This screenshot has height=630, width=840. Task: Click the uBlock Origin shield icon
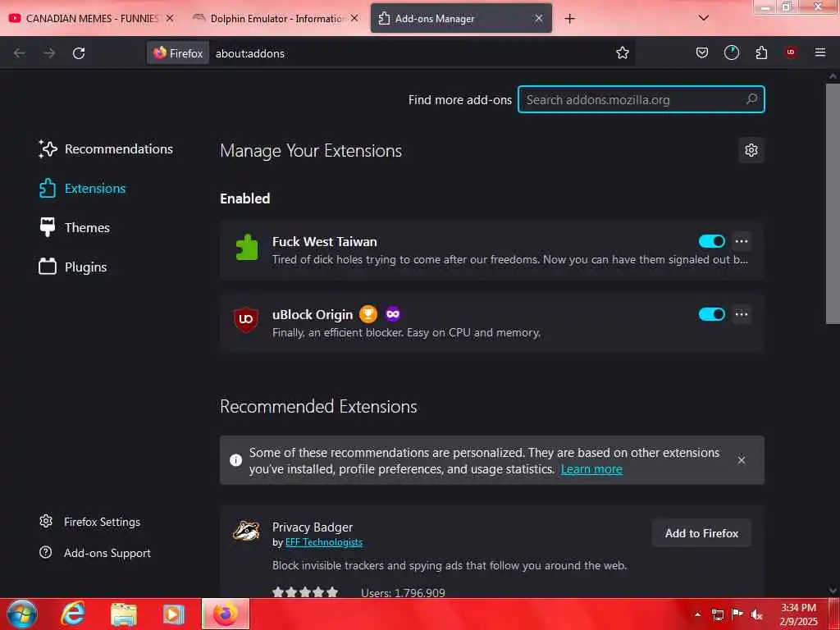pyautogui.click(x=246, y=320)
